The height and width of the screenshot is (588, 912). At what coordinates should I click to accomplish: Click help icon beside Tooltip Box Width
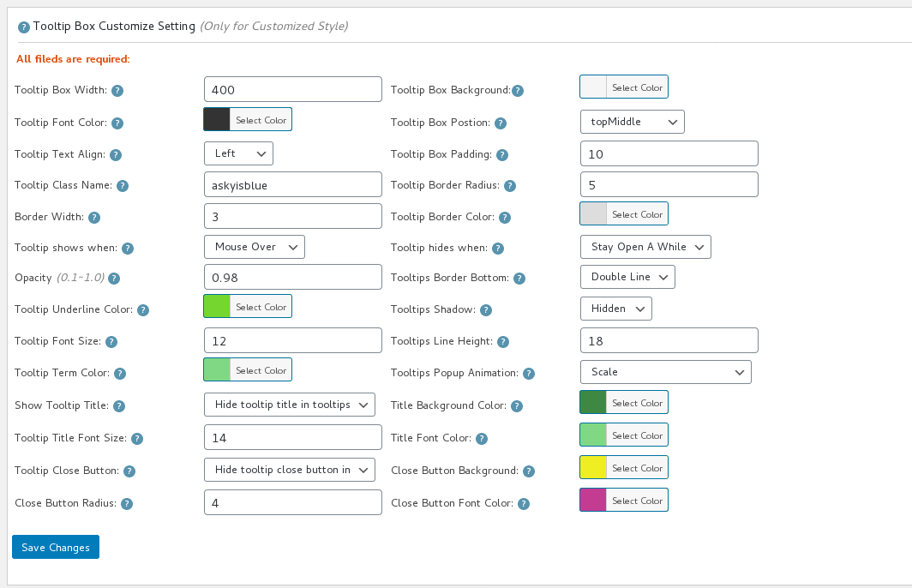tap(117, 91)
